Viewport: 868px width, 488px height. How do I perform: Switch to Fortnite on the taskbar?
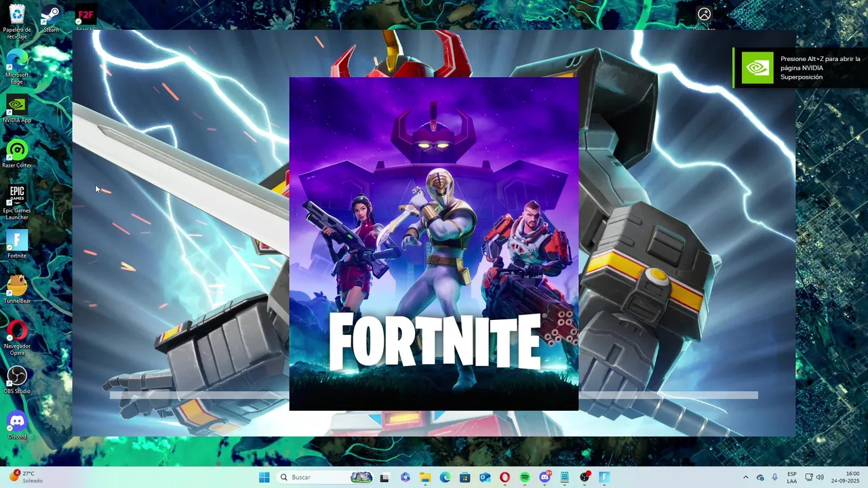point(604,477)
